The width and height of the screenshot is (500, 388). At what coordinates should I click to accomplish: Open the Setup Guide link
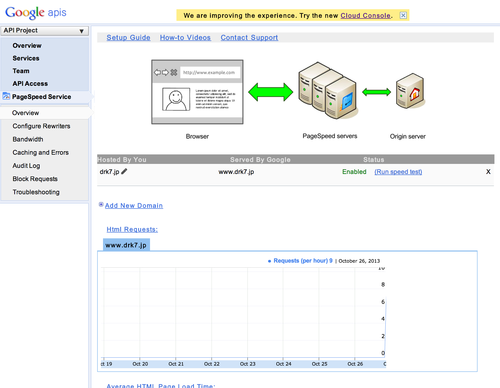tap(128, 38)
